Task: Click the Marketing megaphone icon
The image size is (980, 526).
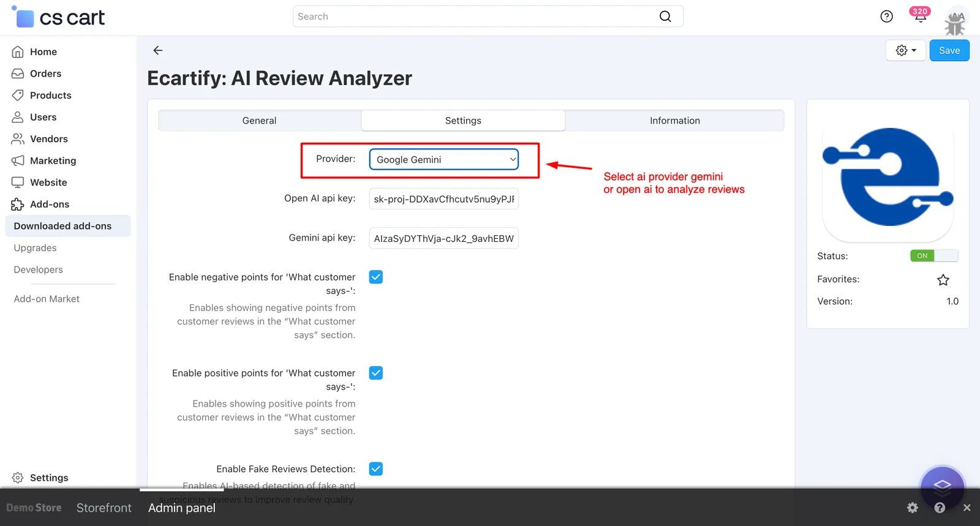Action: point(18,160)
